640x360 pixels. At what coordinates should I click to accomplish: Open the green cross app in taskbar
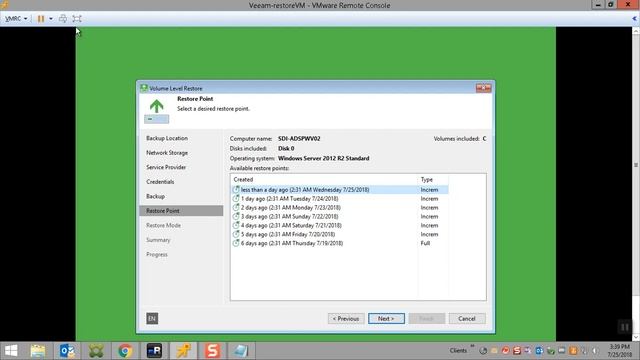(x=96, y=351)
